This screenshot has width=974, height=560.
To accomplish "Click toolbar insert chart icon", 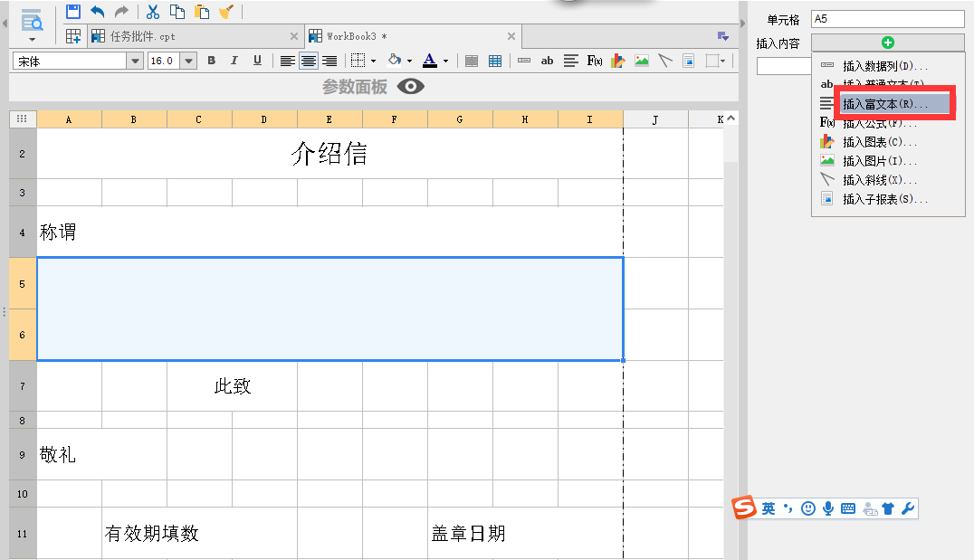I will tap(618, 61).
